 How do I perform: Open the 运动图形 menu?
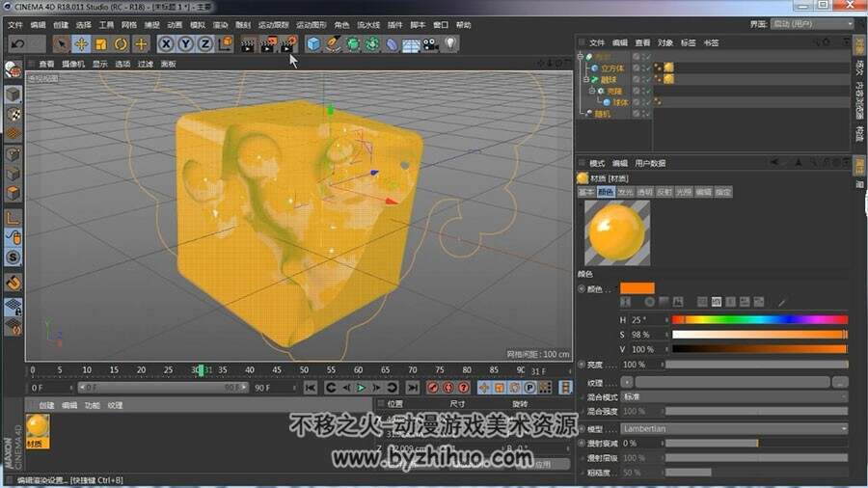point(312,25)
